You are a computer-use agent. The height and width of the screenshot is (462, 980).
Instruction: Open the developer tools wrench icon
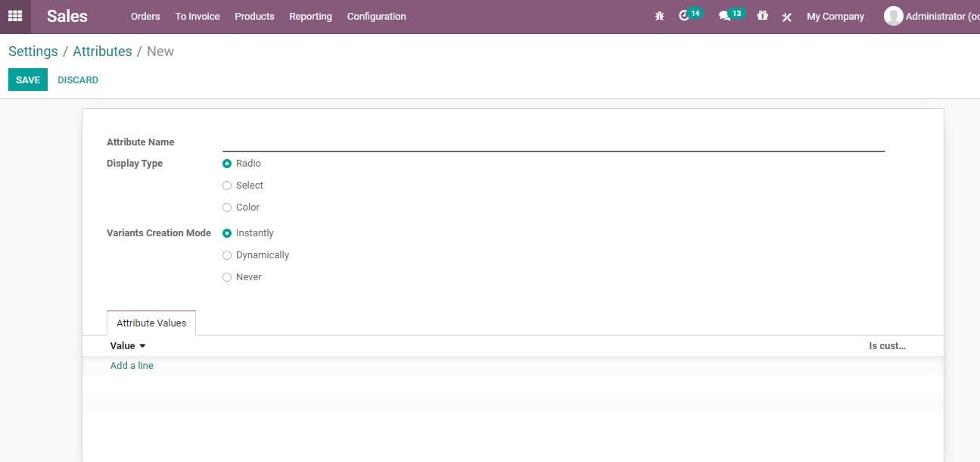[x=786, y=16]
